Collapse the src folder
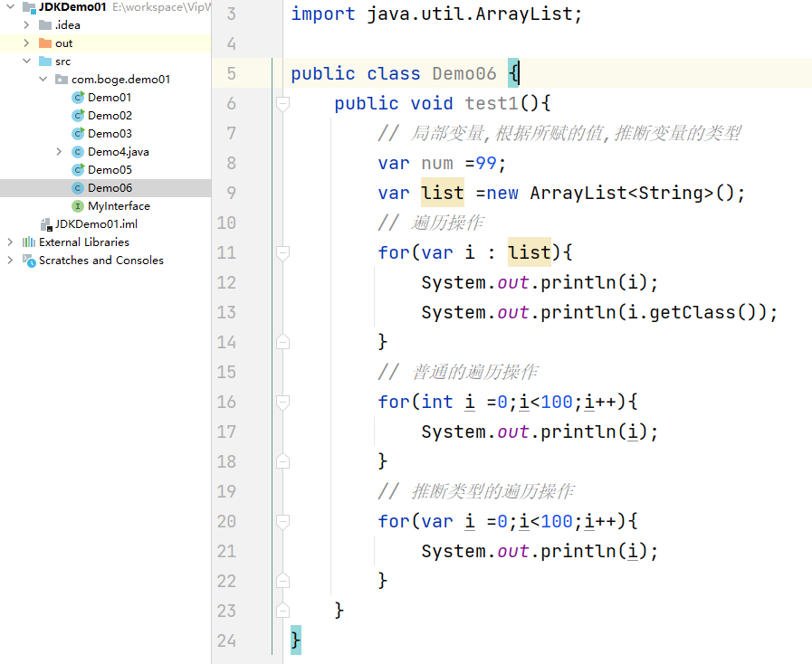 [26, 62]
